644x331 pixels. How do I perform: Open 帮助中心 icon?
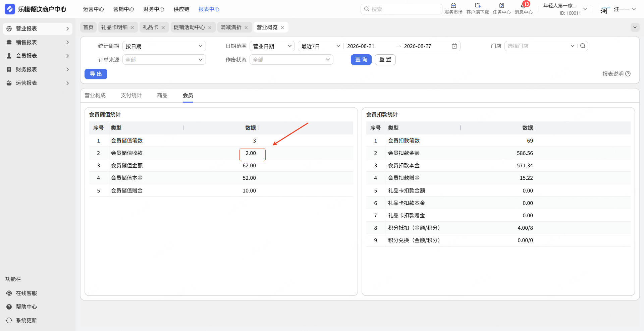click(9, 307)
